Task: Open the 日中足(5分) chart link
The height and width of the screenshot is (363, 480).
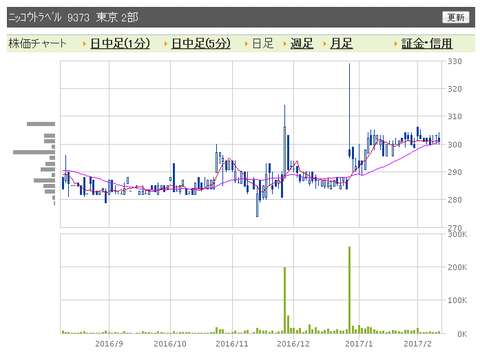Action: tap(201, 44)
